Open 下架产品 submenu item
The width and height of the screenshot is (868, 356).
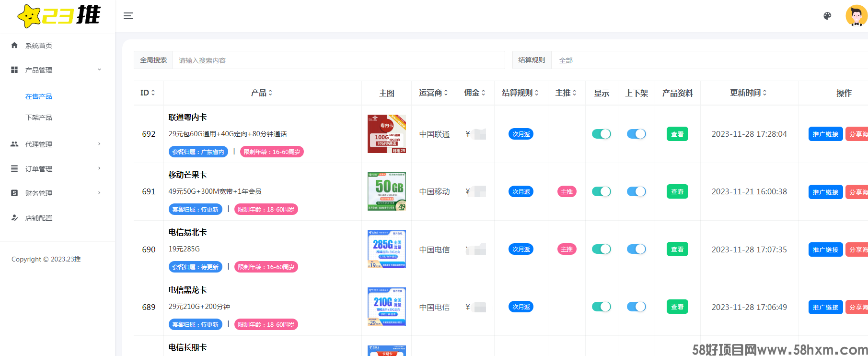(x=39, y=118)
